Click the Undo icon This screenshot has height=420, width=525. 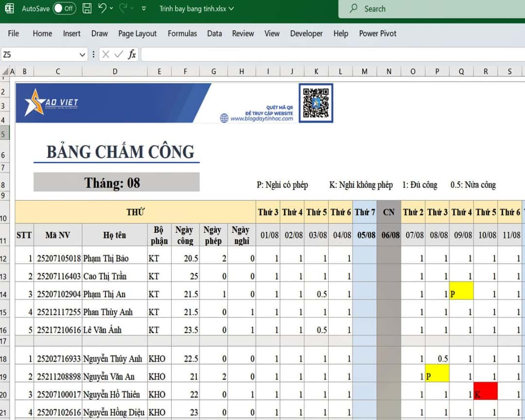click(x=103, y=9)
